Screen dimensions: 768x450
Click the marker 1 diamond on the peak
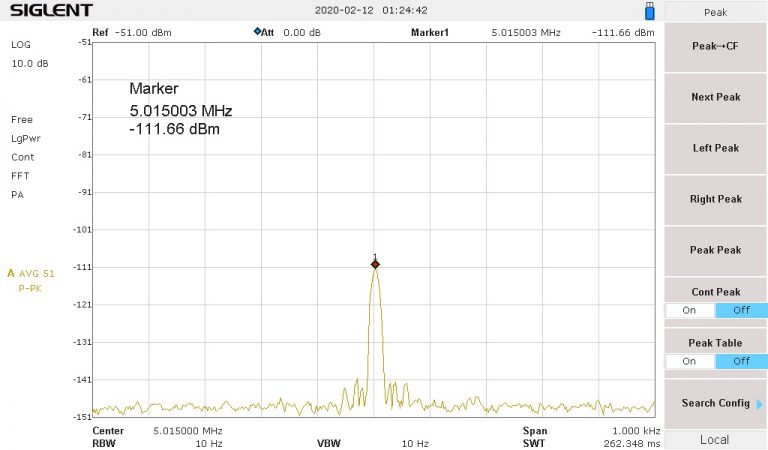pyautogui.click(x=375, y=264)
